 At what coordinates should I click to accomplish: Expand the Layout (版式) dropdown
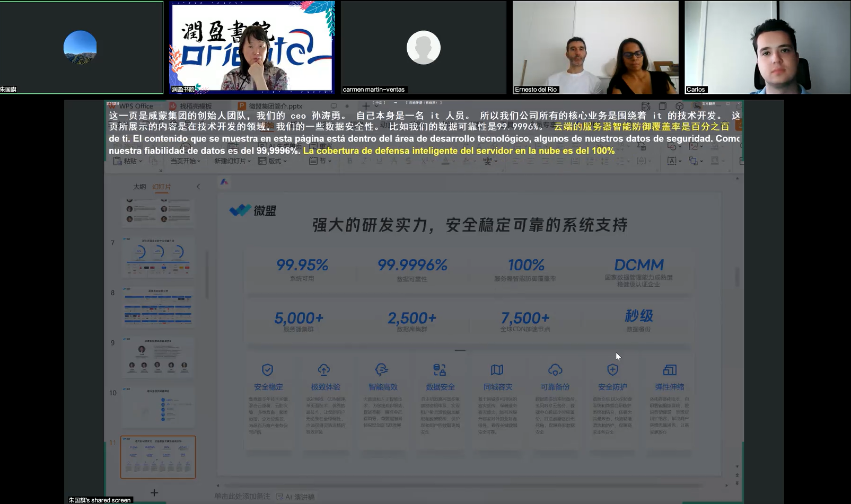(285, 161)
